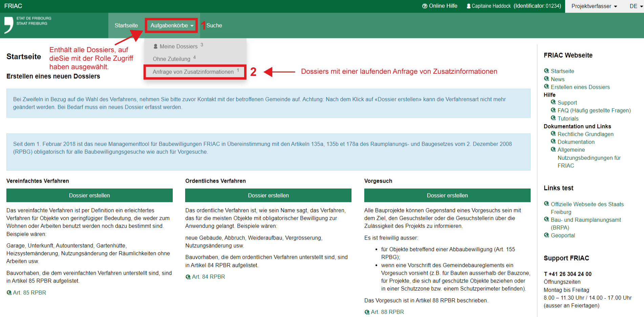Expand the Aufgabenkörbe dropdown menu

(172, 25)
